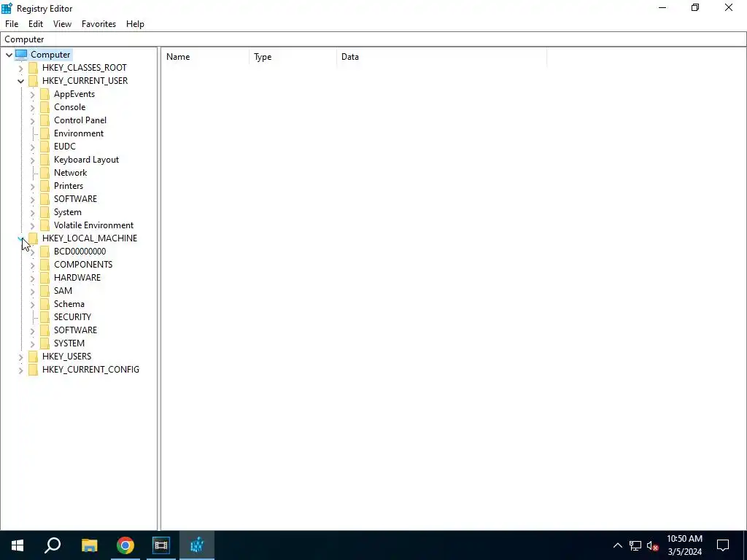747x560 pixels.
Task: Open the File menu
Action: point(12,24)
